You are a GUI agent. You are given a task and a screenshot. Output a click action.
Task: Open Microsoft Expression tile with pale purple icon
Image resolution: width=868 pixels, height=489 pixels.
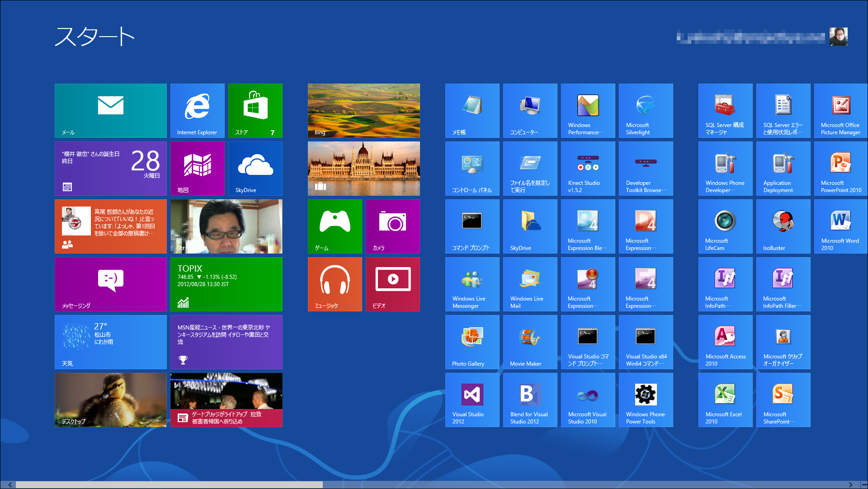646,284
